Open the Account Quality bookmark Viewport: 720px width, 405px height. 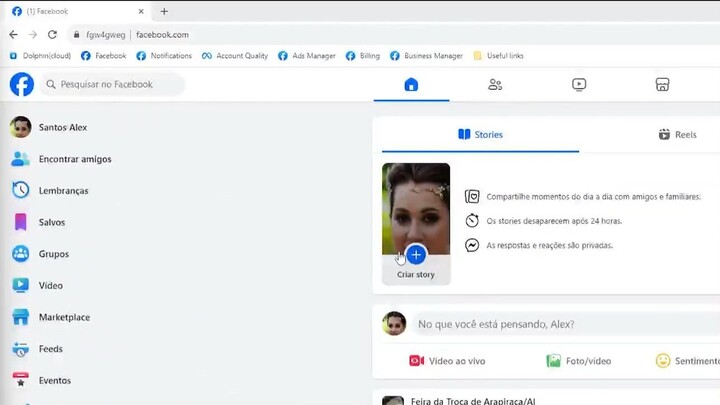click(x=235, y=56)
